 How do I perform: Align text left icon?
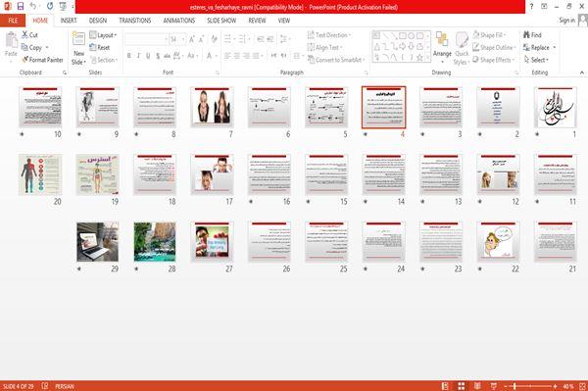[227, 56]
